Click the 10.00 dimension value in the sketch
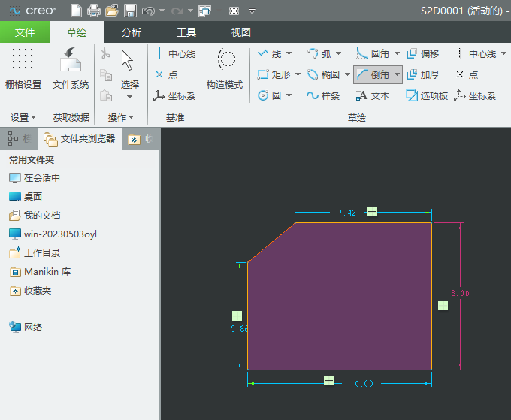This screenshot has width=511, height=420. 361,384
